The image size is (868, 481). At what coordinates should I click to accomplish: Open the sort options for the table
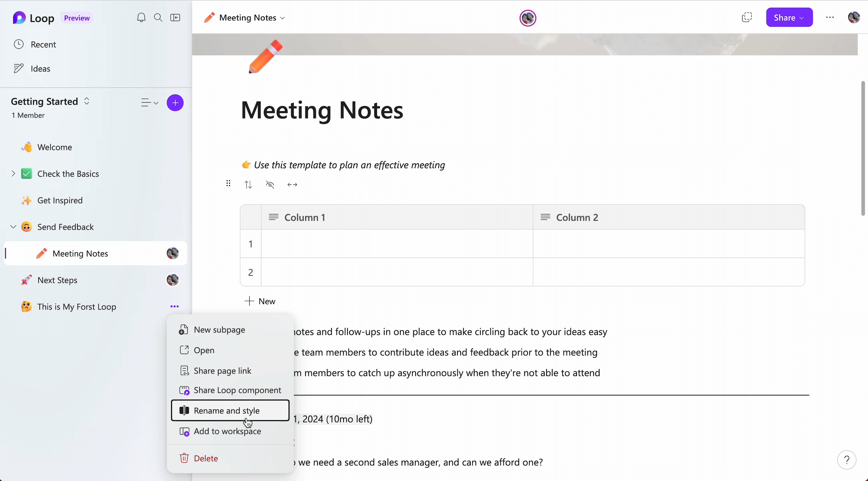tap(248, 184)
